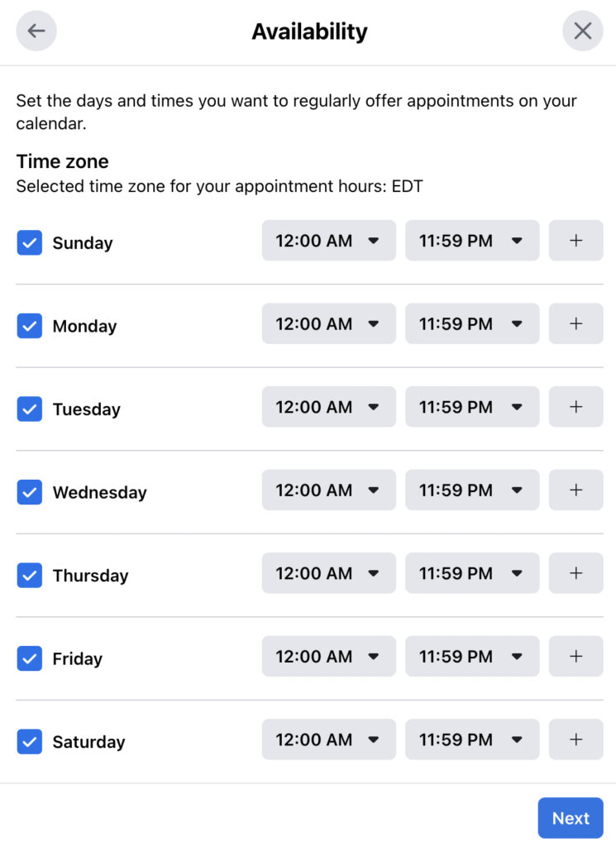
Task: Add another time slot for Wednesday
Action: click(575, 490)
